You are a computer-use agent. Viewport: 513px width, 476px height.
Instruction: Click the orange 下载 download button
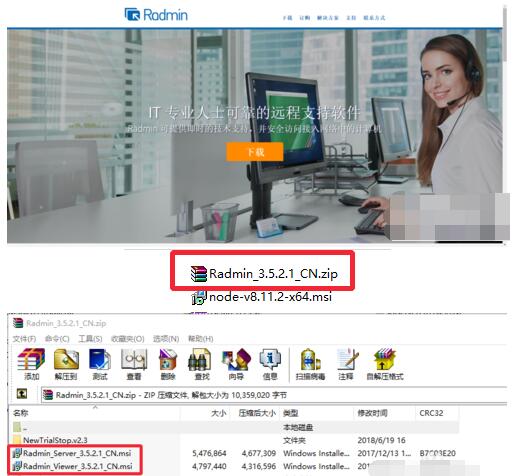[255, 152]
